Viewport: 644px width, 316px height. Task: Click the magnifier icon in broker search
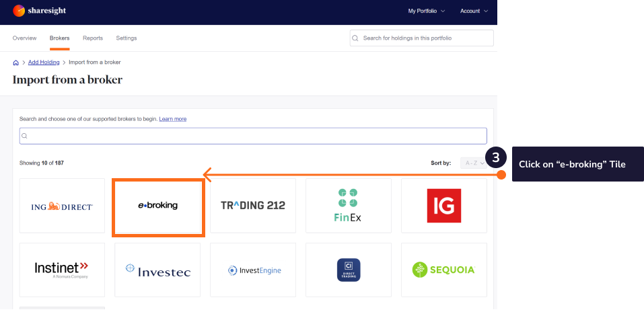pyautogui.click(x=25, y=136)
